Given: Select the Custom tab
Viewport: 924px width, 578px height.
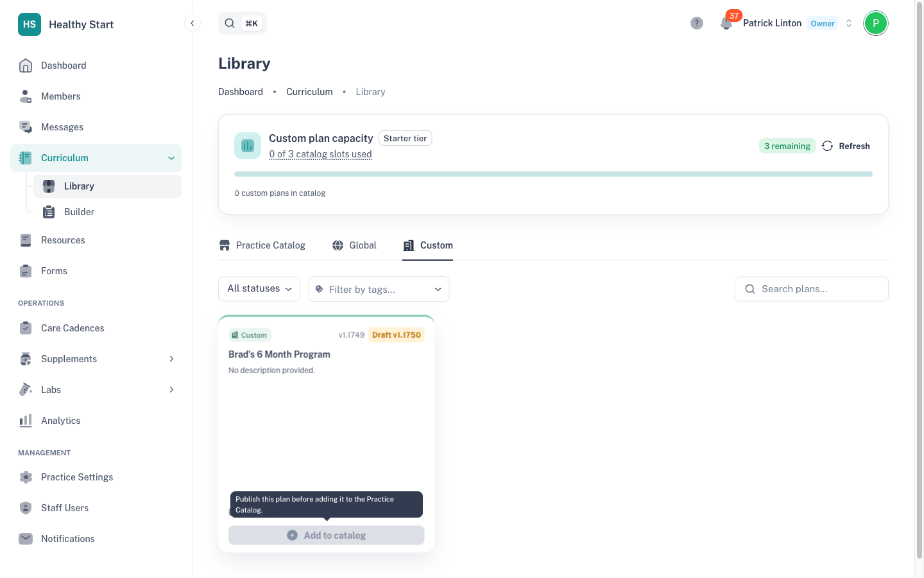Looking at the screenshot, I should [x=427, y=245].
